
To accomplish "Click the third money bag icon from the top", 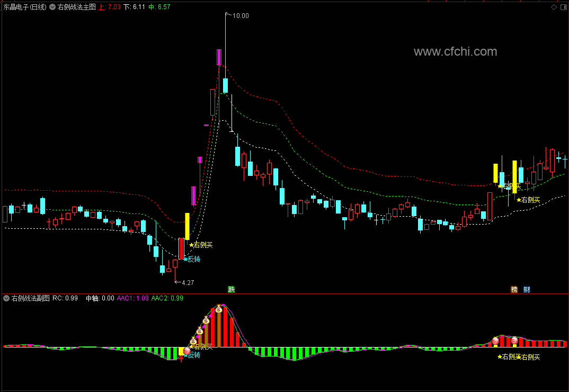I will (200, 331).
